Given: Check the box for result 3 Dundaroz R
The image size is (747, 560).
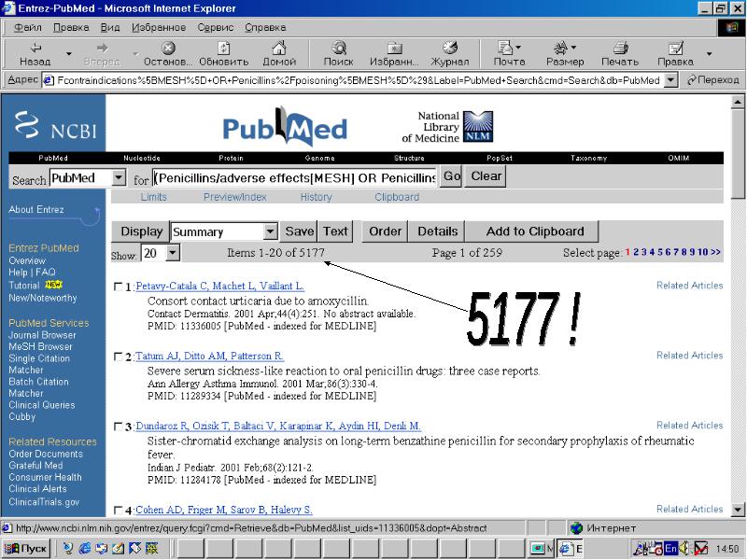Looking at the screenshot, I should [118, 427].
